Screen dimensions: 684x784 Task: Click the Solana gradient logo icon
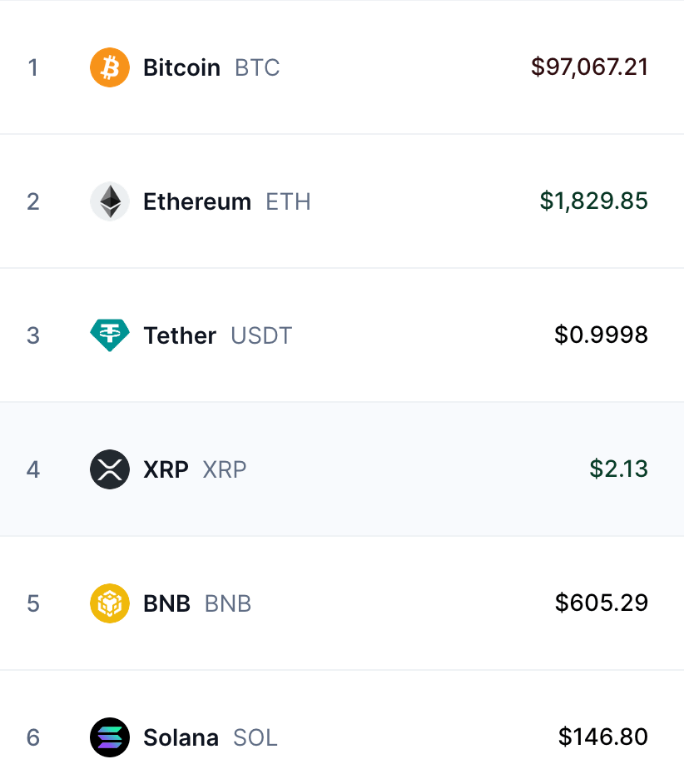pyautogui.click(x=110, y=737)
